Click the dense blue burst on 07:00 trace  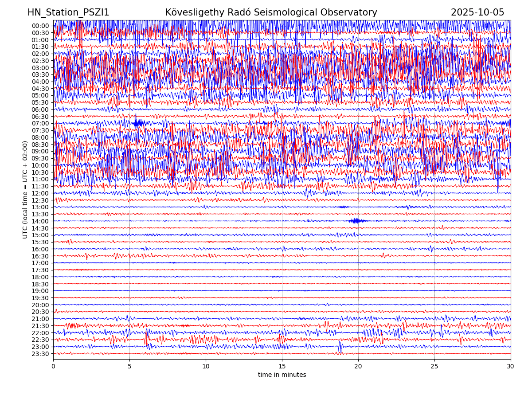pos(139,123)
